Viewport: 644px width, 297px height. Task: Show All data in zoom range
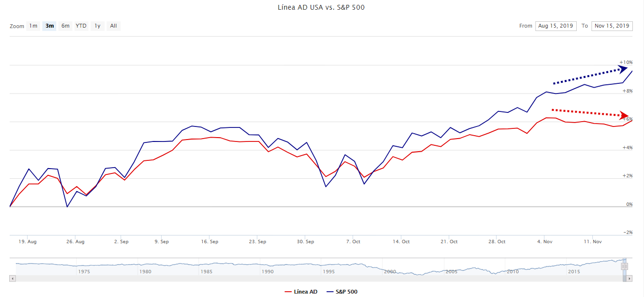click(113, 26)
